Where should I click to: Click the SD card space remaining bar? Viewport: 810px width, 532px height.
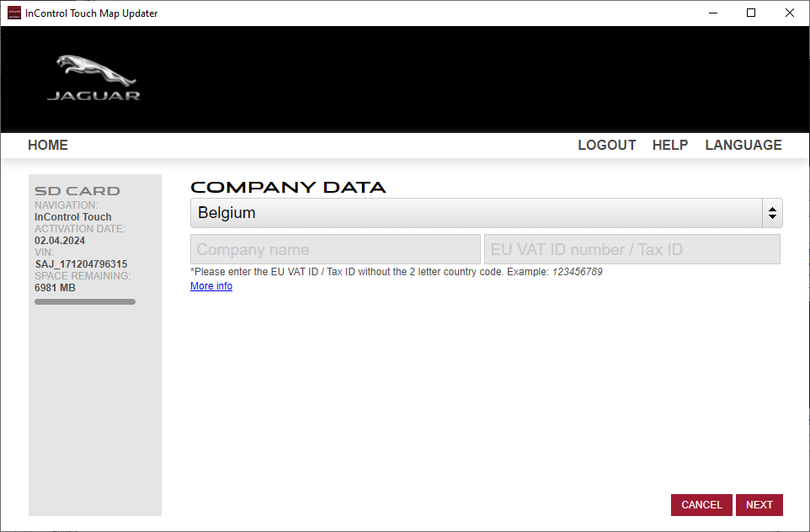tap(85, 301)
